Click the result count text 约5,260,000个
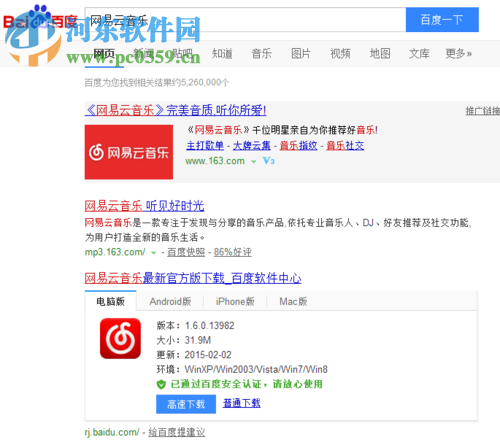 point(201,82)
